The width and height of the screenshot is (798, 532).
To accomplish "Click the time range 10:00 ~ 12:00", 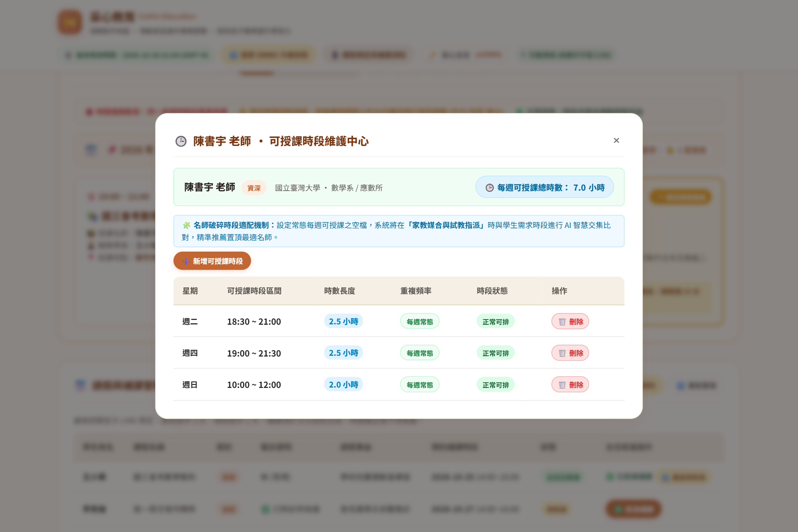I will click(x=254, y=385).
